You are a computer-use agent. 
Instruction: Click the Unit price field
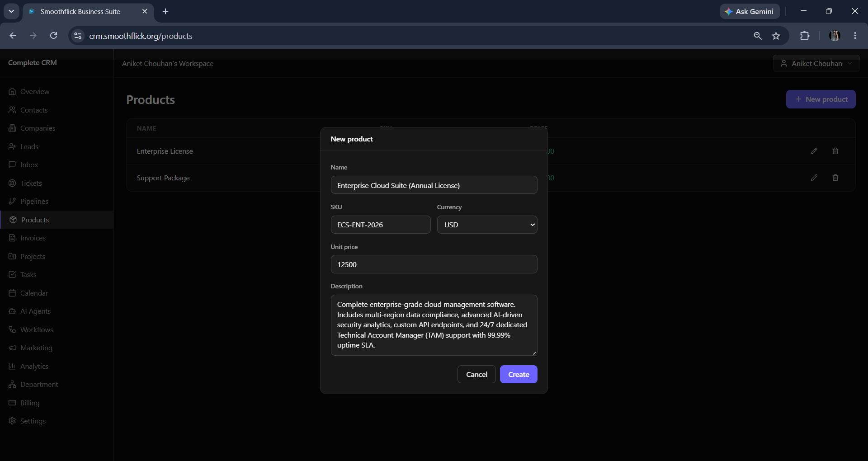point(434,264)
